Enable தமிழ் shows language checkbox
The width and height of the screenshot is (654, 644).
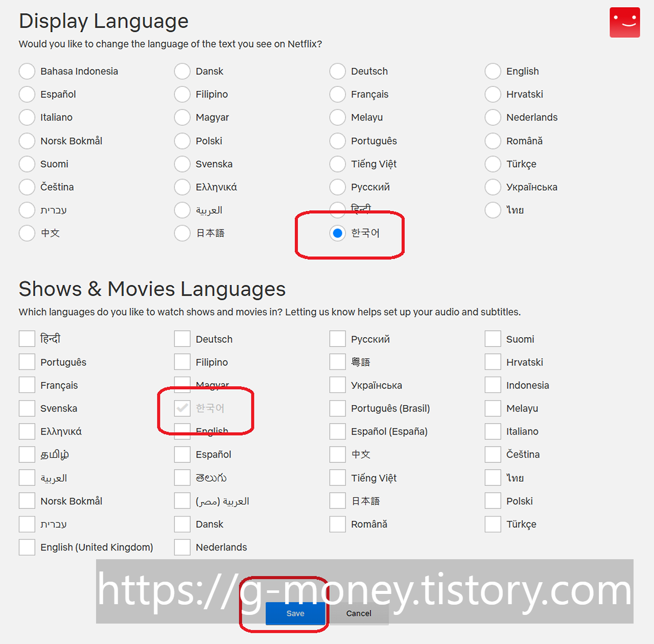pos(27,454)
